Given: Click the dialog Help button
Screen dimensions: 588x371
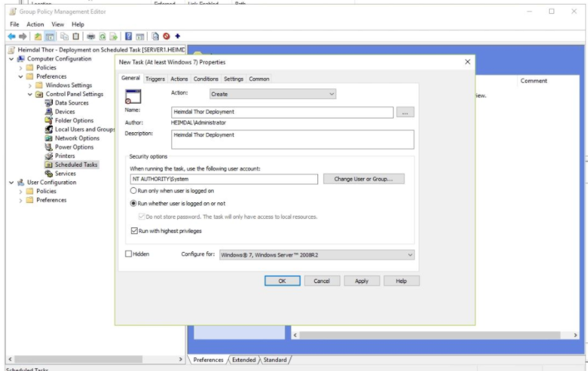Looking at the screenshot, I should (401, 281).
